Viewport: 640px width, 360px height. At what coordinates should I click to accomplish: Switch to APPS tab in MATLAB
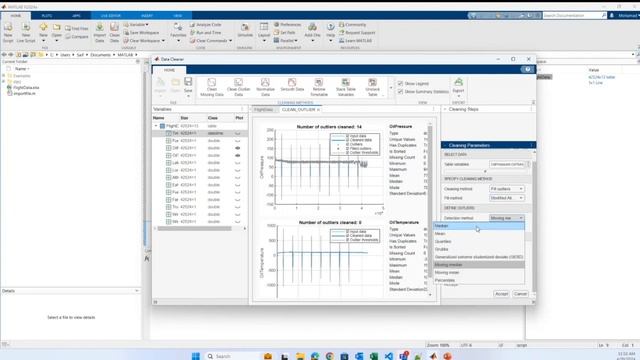76,16
